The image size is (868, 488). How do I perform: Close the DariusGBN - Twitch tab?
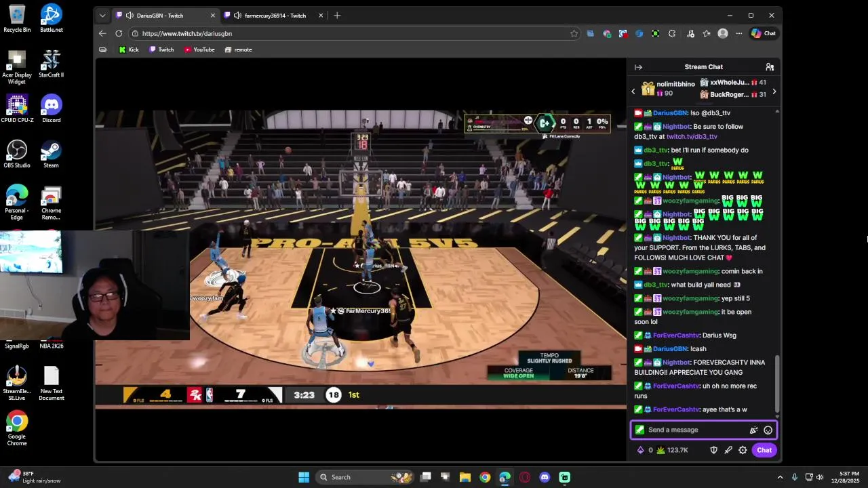tap(212, 16)
